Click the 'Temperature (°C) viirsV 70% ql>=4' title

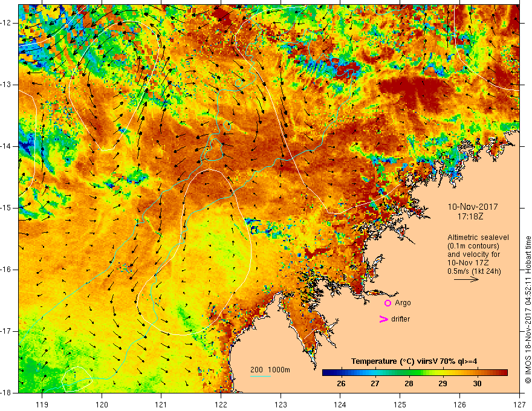[414, 361]
